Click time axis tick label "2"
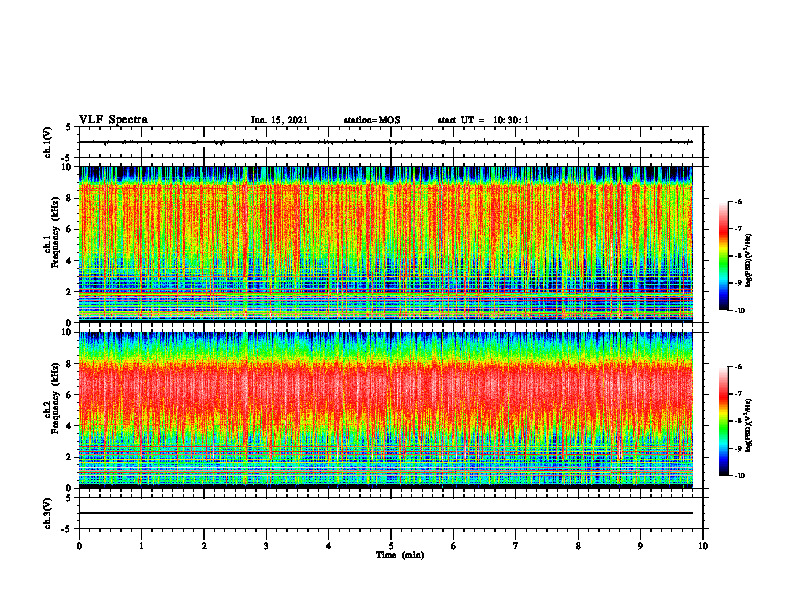 tap(204, 546)
